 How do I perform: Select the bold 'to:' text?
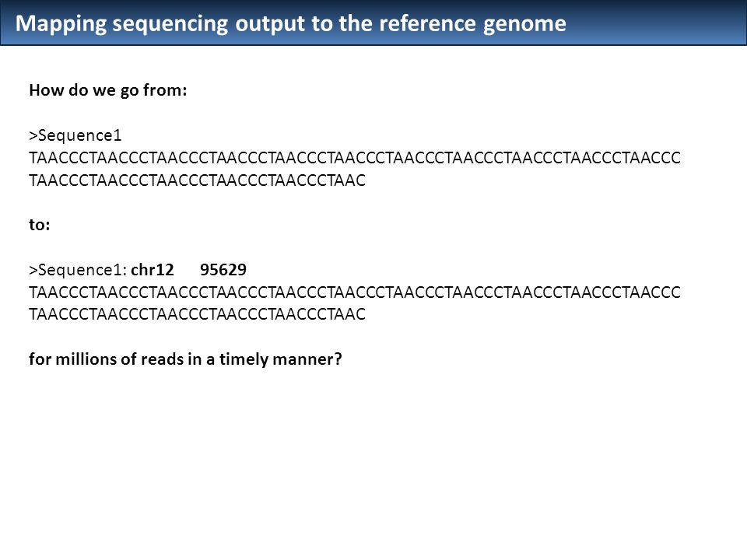point(40,224)
